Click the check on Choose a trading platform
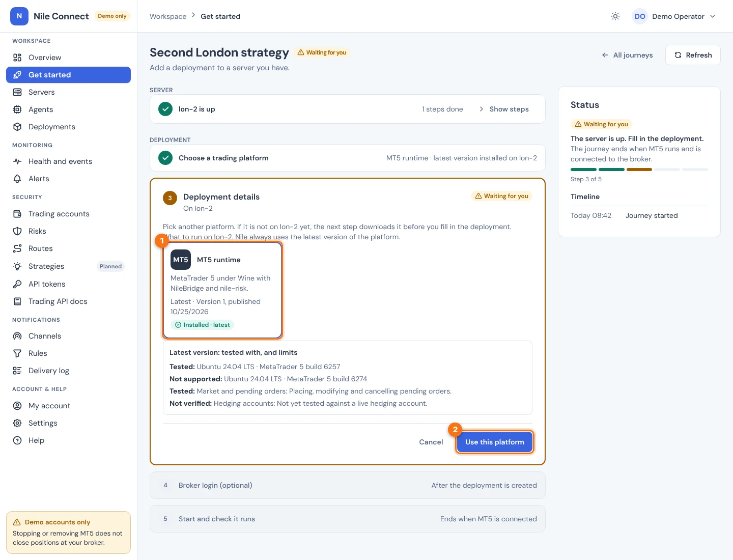The height and width of the screenshot is (560, 733). coord(165,158)
